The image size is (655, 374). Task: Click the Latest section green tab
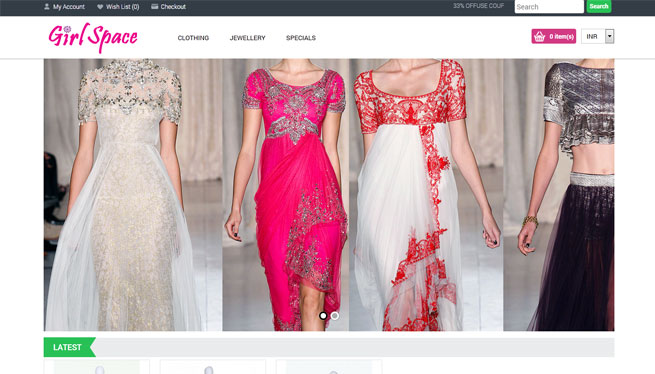[69, 347]
